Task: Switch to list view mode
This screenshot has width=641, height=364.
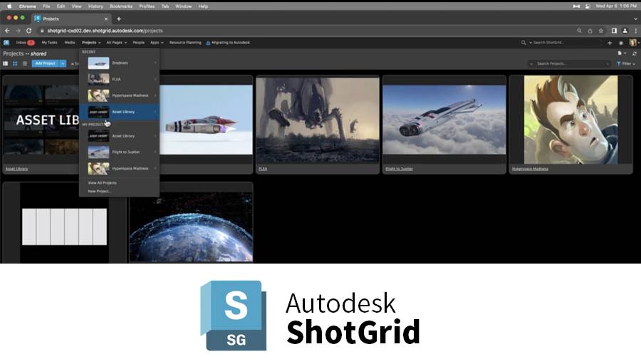Action: click(x=25, y=63)
